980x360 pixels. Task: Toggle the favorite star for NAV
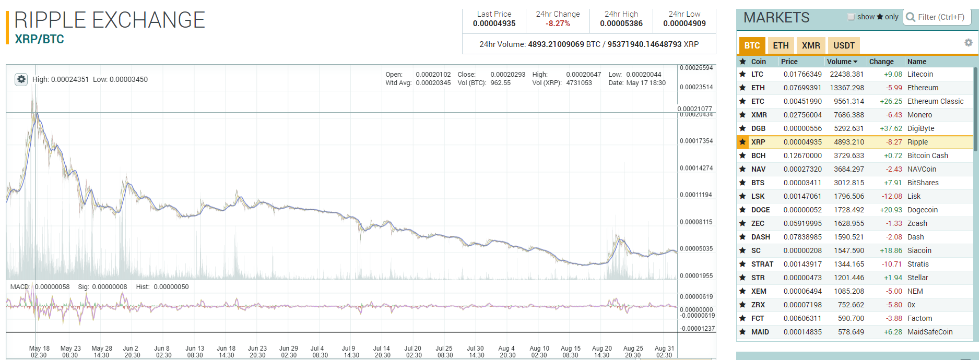pos(742,169)
